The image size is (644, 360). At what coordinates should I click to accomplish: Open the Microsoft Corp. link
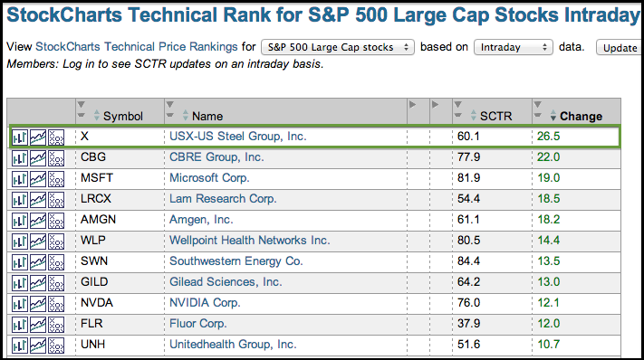tap(209, 178)
